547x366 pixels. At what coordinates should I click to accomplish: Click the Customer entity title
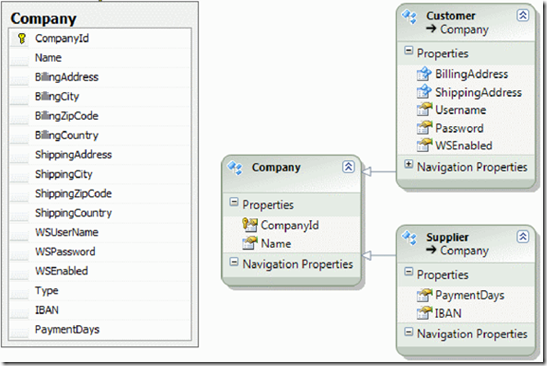(x=450, y=16)
